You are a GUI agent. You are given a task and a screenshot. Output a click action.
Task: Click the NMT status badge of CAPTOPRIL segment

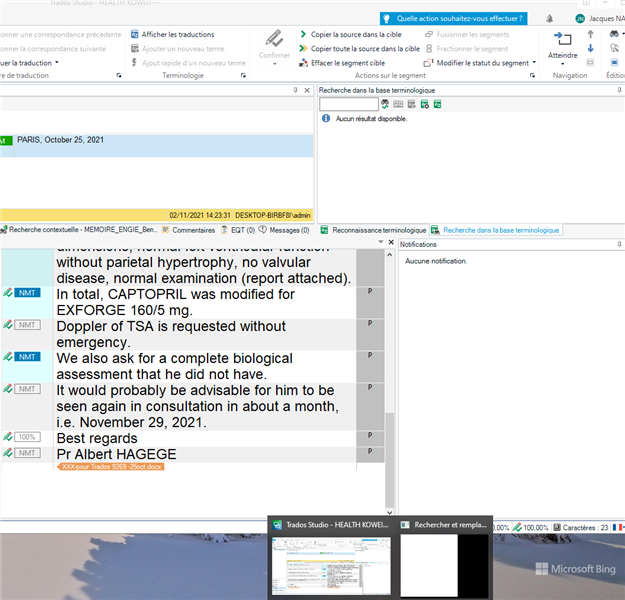tap(27, 293)
